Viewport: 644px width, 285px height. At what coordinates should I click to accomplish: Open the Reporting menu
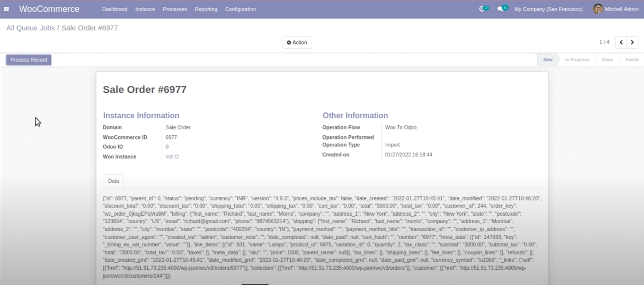(206, 9)
